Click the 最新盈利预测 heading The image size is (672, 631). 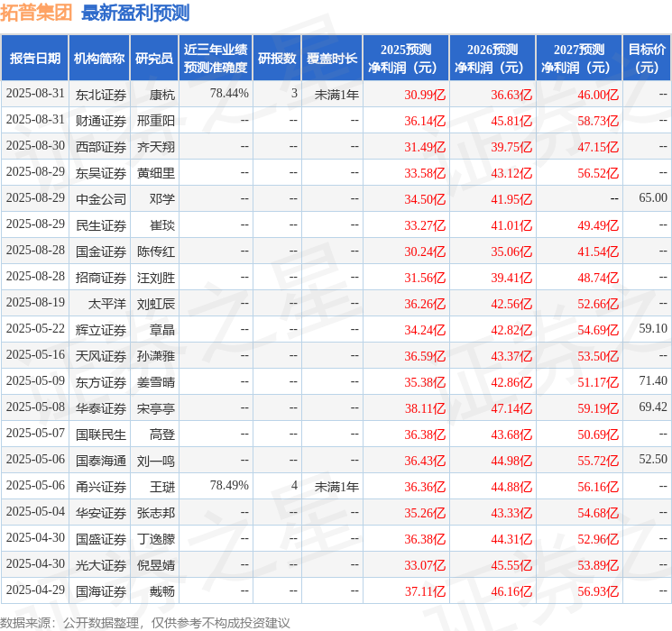coord(135,13)
